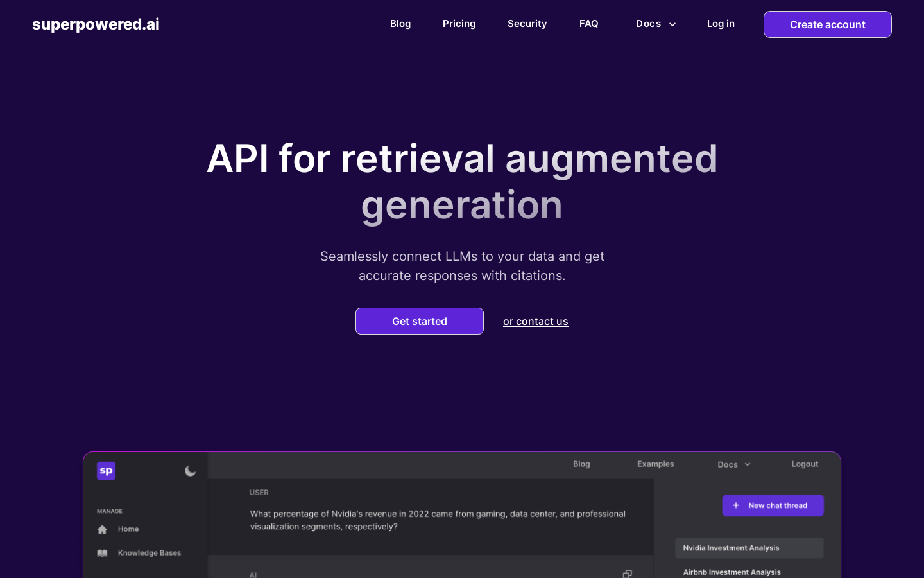Screen dimensions: 924x578
Task: Click the superpowered.ai site logo
Action: 96,24
